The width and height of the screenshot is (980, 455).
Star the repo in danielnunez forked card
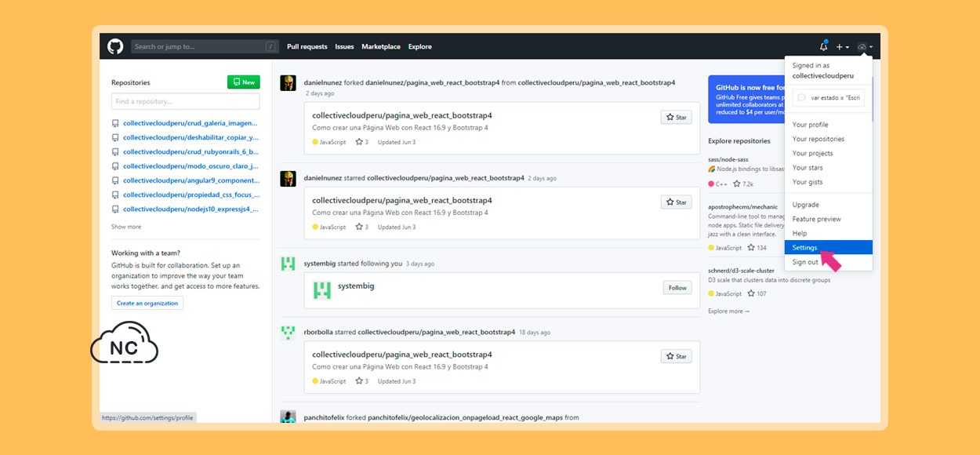(677, 118)
